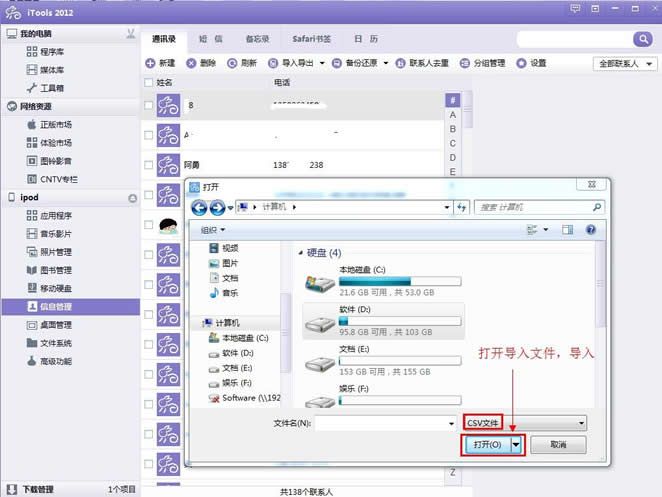Open the CSV文件 file type dropdown
662x497 pixels.
(525, 423)
